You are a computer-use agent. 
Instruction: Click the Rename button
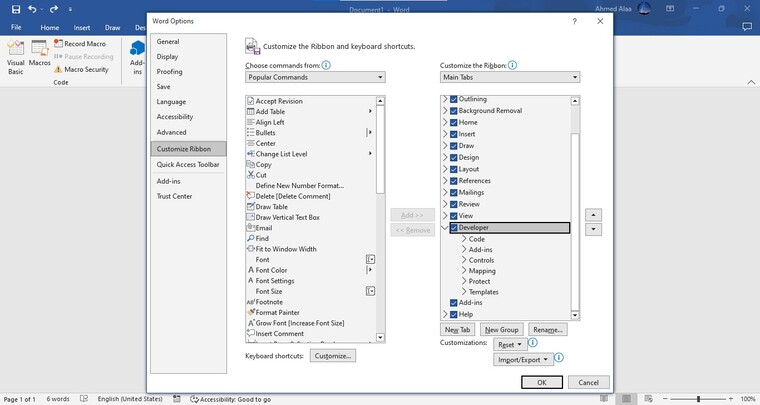(548, 329)
